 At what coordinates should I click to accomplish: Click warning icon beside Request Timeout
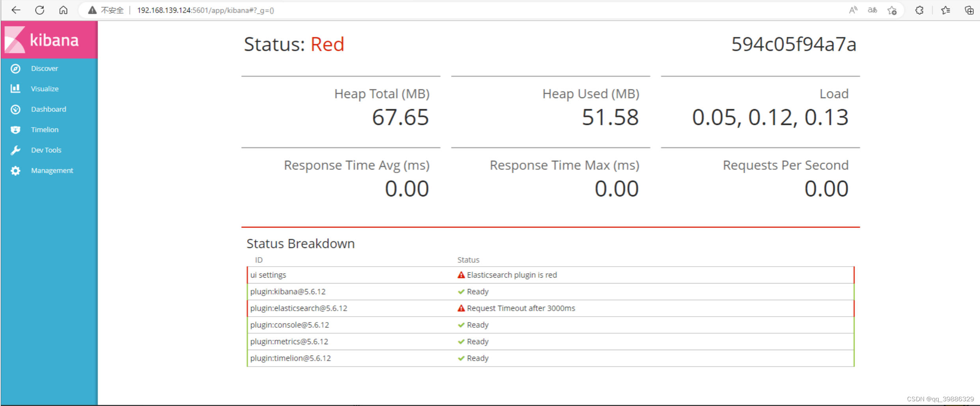tap(461, 308)
